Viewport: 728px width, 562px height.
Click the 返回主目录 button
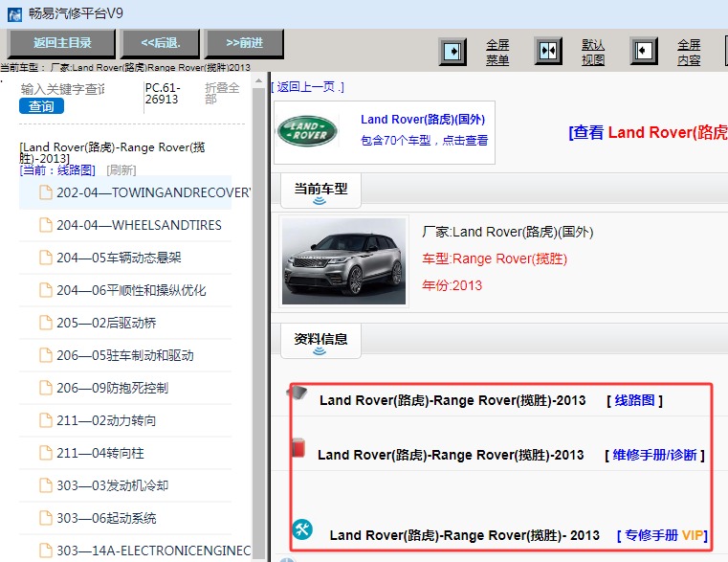click(62, 43)
